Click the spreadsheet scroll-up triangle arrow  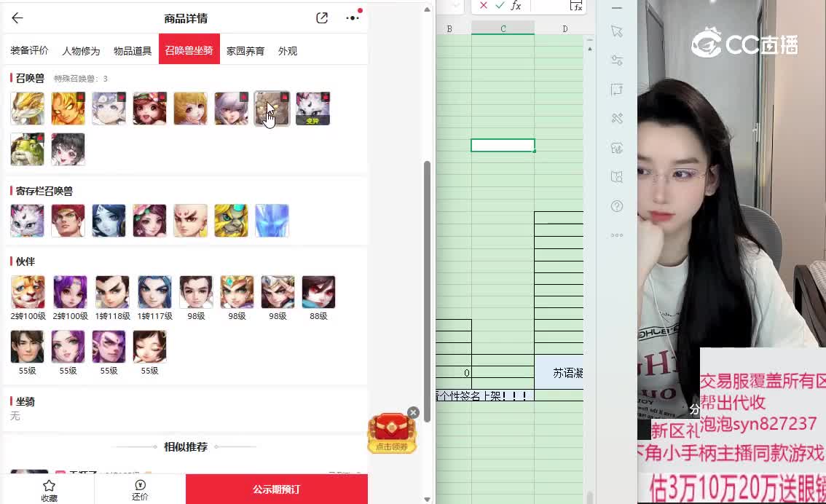point(590,49)
